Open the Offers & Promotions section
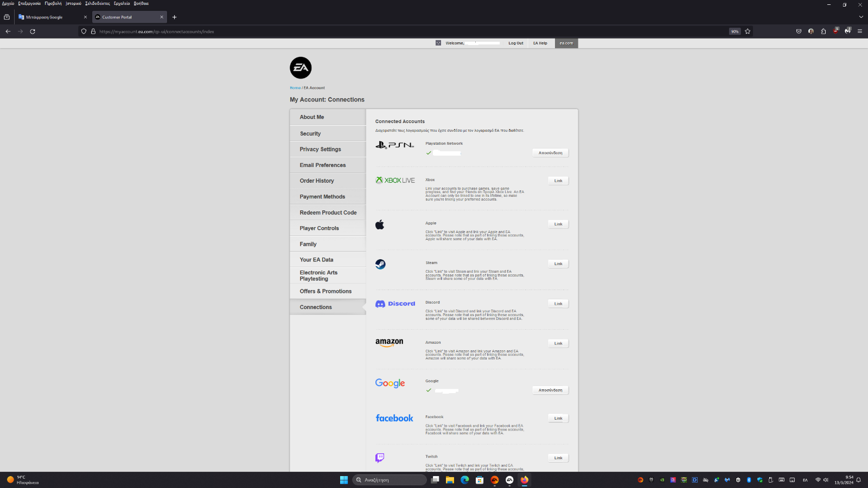The height and width of the screenshot is (488, 868). tap(328, 291)
